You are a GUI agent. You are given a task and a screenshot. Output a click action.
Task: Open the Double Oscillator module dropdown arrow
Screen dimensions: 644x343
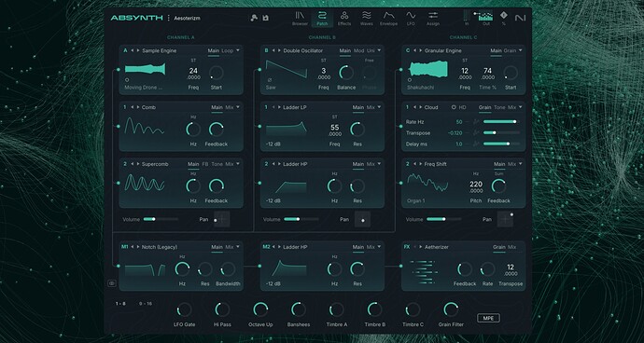[x=379, y=51]
